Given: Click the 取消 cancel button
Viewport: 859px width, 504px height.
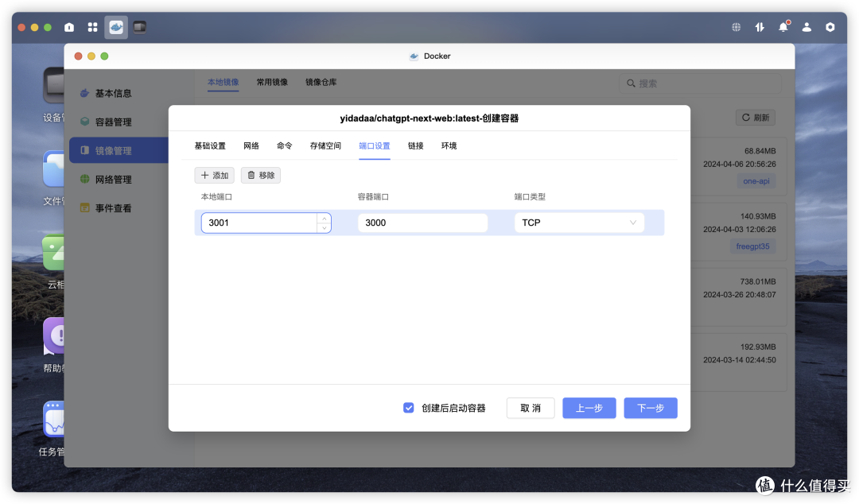Looking at the screenshot, I should (x=531, y=408).
